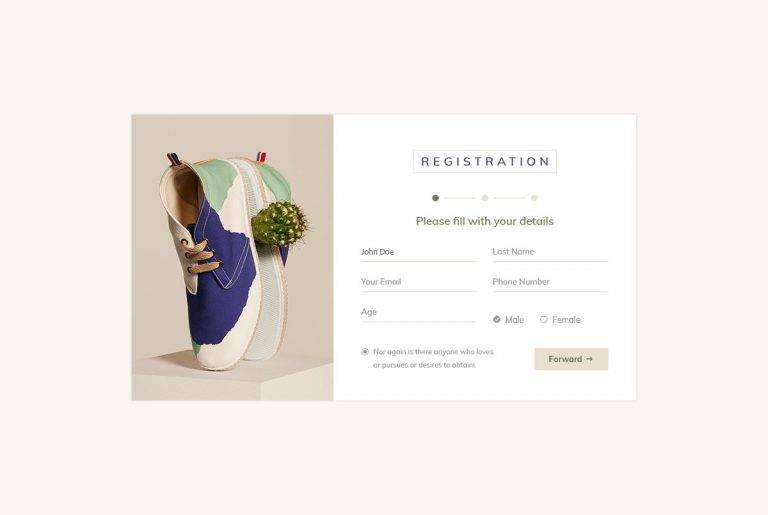Viewport: 768px width, 515px height.
Task: Jump to the third step dot
Action: [x=534, y=198]
